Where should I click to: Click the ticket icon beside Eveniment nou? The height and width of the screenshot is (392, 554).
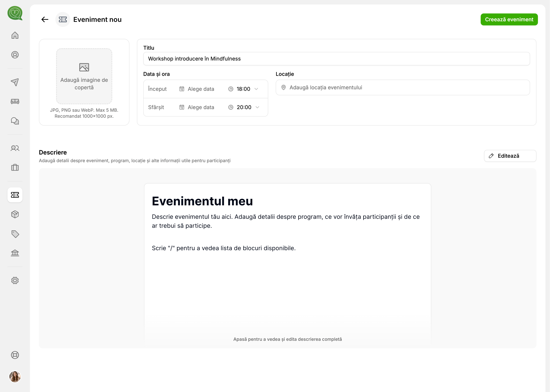point(63,20)
